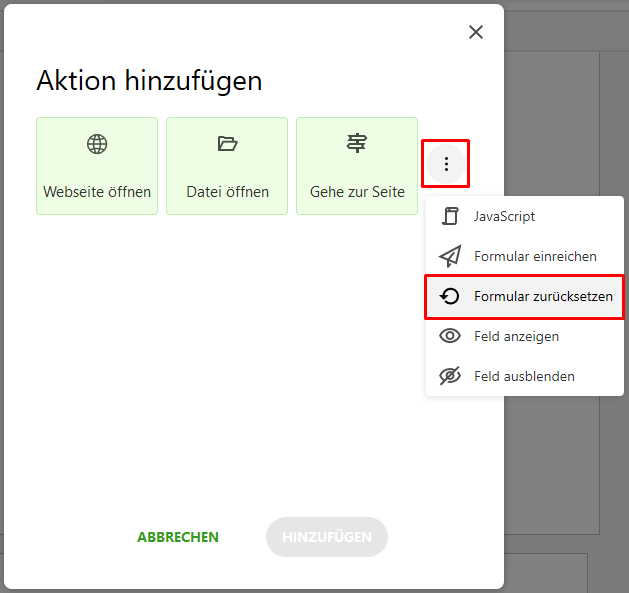The image size is (629, 593).
Task: Click the JavaScript scroll icon
Action: point(450,216)
